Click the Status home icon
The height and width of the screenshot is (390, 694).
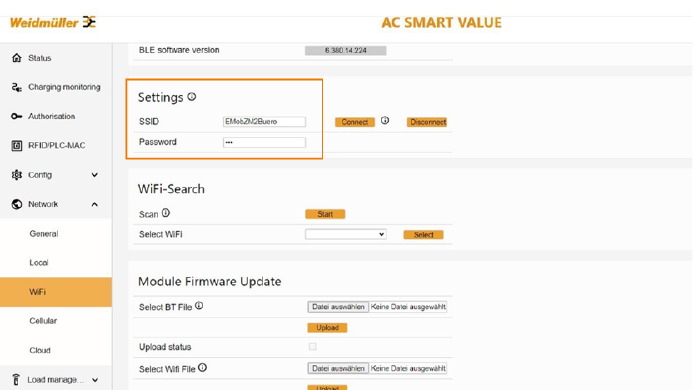(x=17, y=58)
